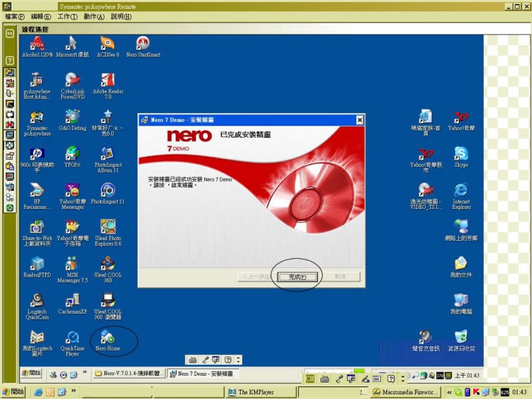Select the 我的電腦 desktop icon

pos(461,304)
